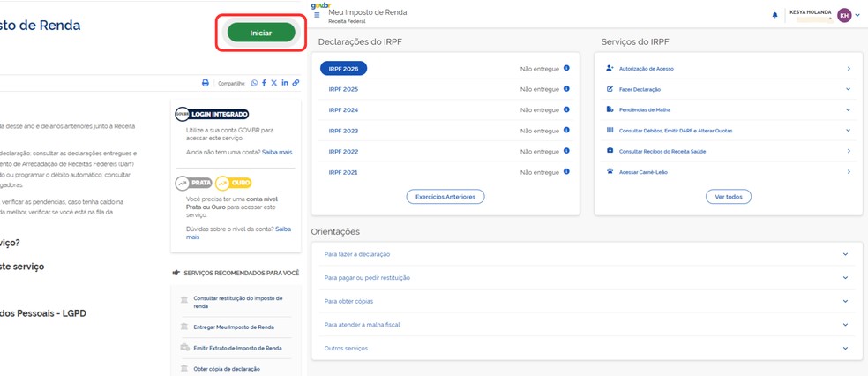Viewport: 868px width, 376px height.
Task: Expand Pendências de Malha section
Action: [728, 109]
